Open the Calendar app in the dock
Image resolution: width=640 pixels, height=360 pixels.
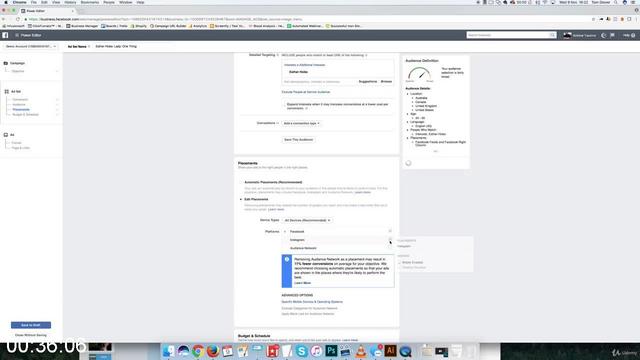click(227, 351)
